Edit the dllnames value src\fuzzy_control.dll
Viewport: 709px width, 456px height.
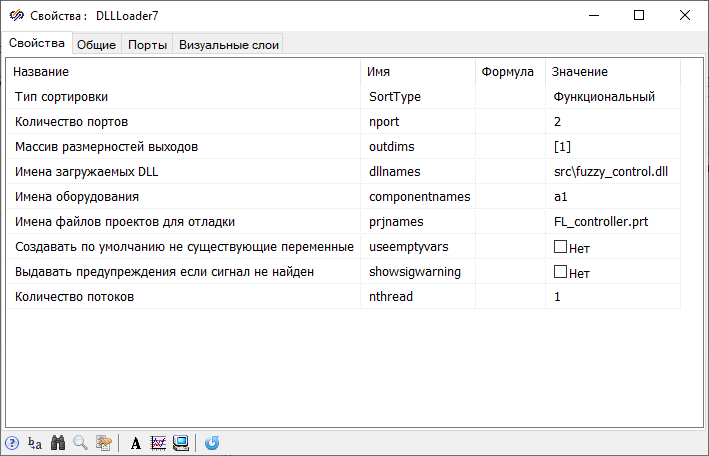(x=611, y=172)
